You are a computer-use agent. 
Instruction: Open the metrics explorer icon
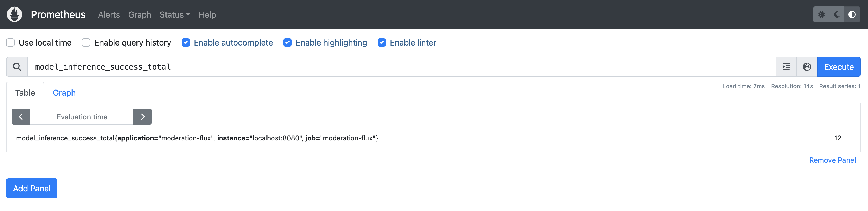(786, 67)
